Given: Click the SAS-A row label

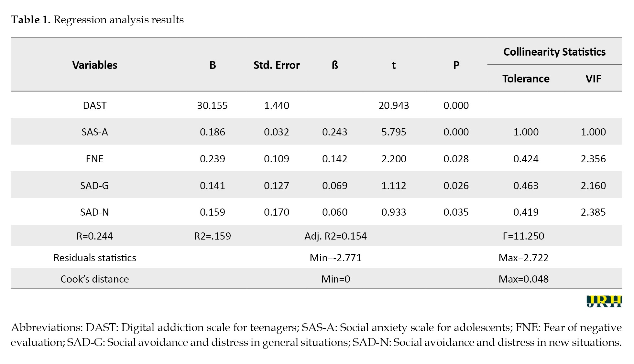Looking at the screenshot, I should tap(95, 132).
